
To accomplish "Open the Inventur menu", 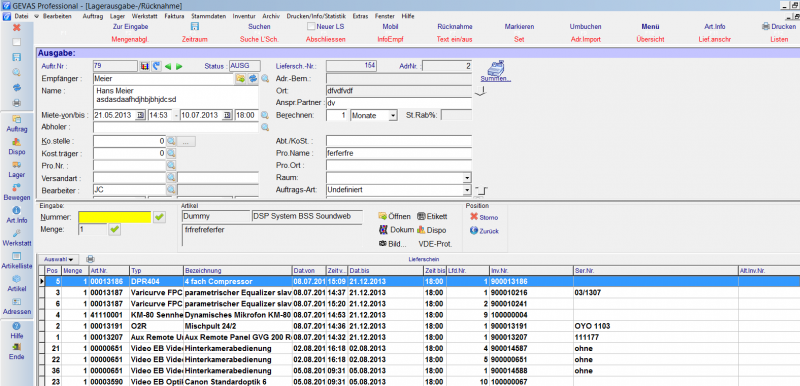I will point(244,16).
